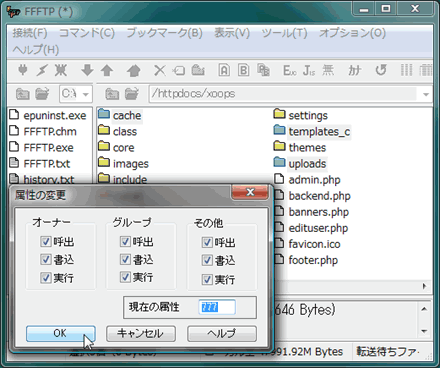Uncheck owner write 書込 checkbox

coord(45,259)
